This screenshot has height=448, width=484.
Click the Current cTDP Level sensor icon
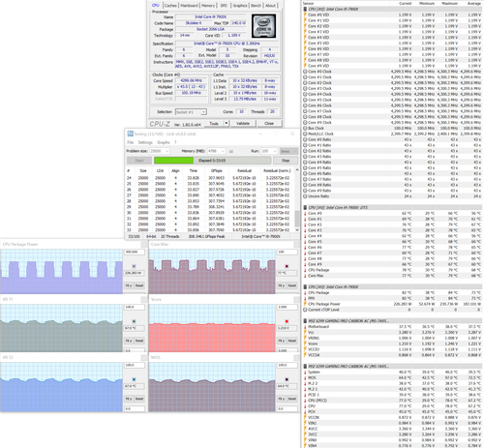tap(305, 310)
